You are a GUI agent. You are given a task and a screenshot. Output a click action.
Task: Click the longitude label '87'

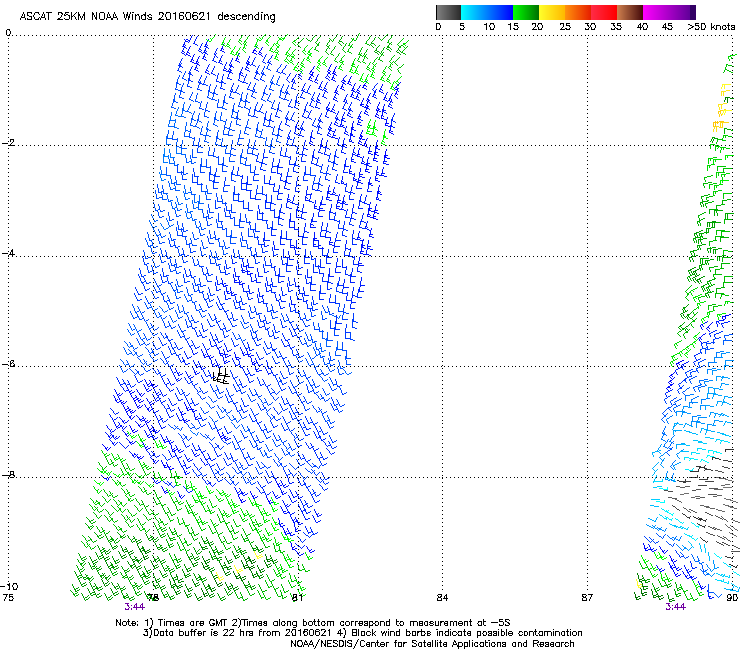587,598
